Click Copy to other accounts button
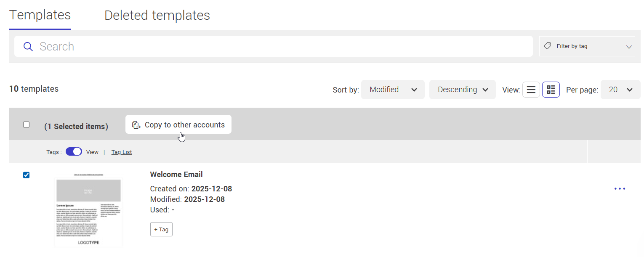Image resolution: width=644 pixels, height=257 pixels. [178, 125]
